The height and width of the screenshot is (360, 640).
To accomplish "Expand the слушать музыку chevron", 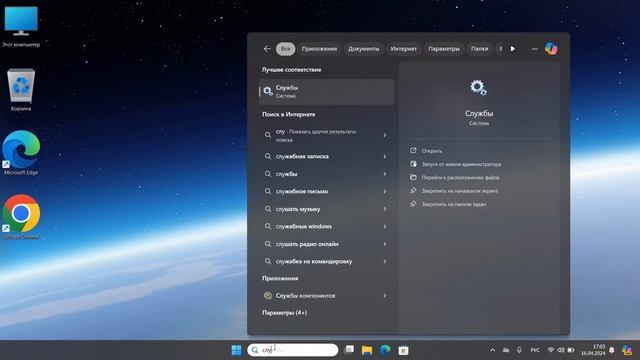I will tap(384, 209).
